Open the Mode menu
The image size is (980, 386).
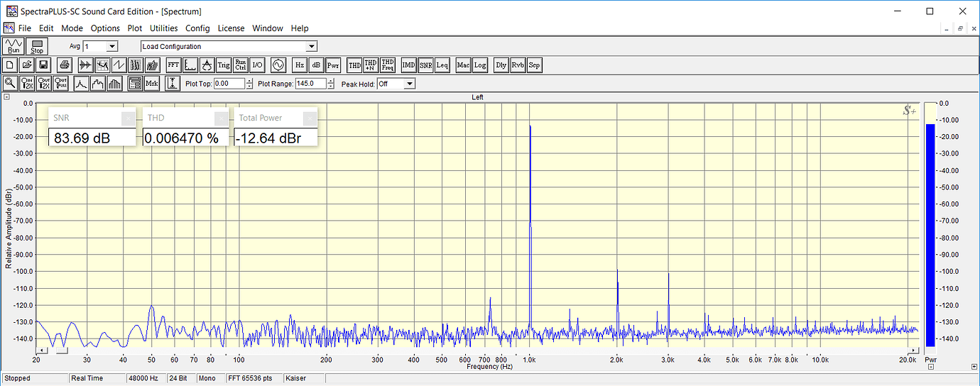72,28
